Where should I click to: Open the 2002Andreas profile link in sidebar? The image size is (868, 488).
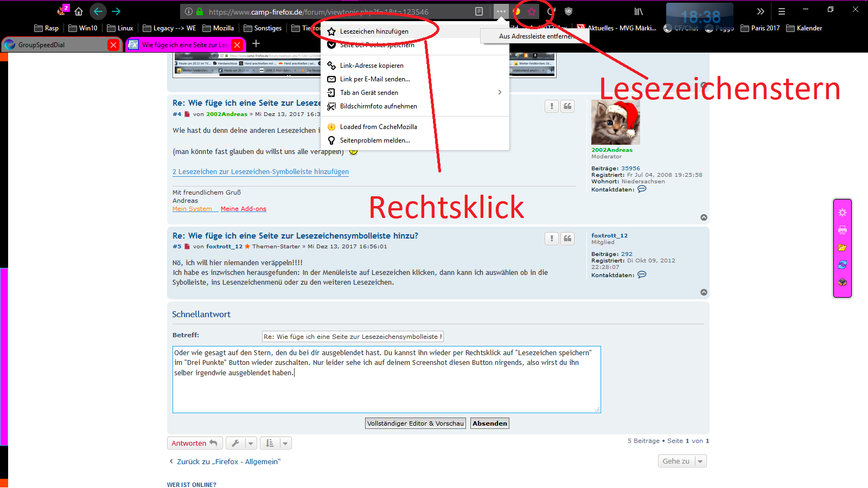[x=612, y=150]
